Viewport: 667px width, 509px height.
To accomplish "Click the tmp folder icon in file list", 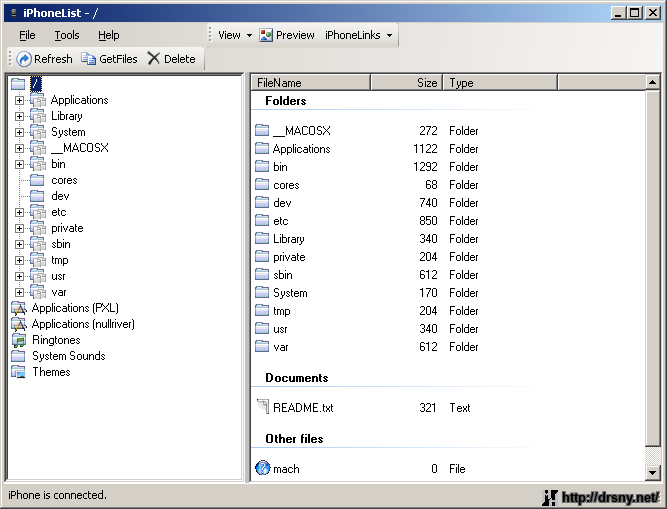I will click(262, 310).
